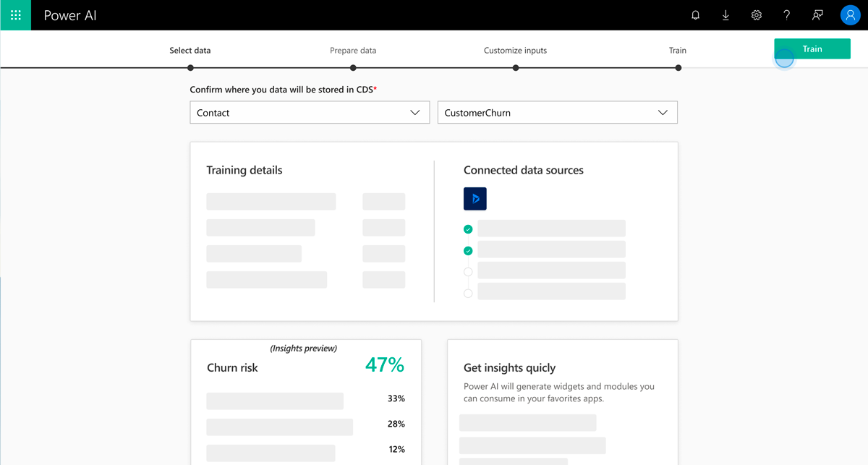Click the 28% value

click(x=396, y=424)
